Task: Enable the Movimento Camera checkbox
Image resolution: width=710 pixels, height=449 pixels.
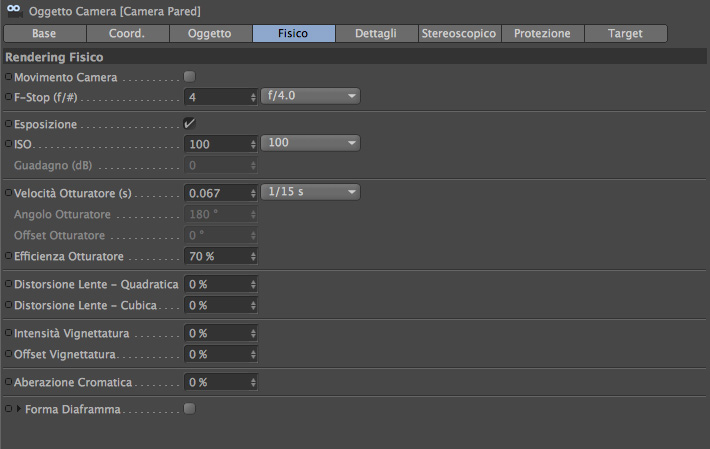Action: (x=190, y=76)
